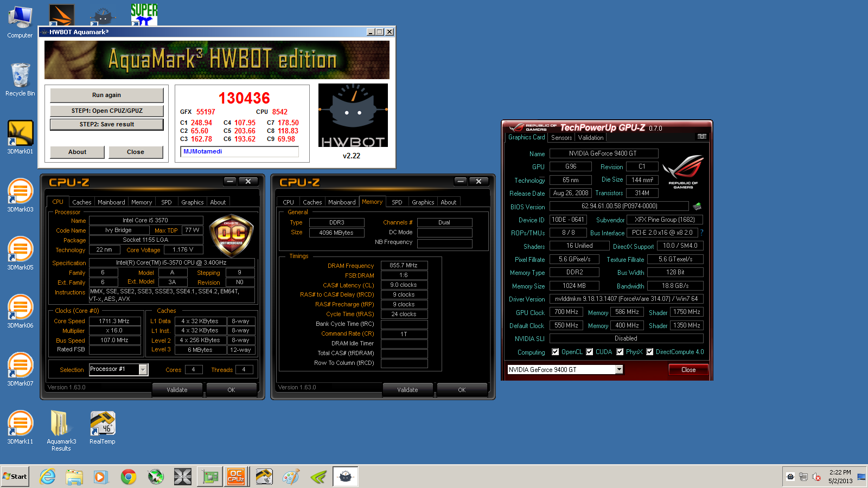This screenshot has height=488, width=868.
Task: Click the Driver Version field in GPU-Z
Action: (x=626, y=299)
